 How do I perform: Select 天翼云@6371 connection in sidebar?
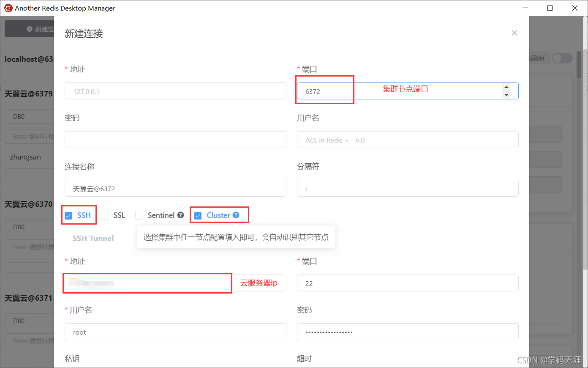[29, 298]
